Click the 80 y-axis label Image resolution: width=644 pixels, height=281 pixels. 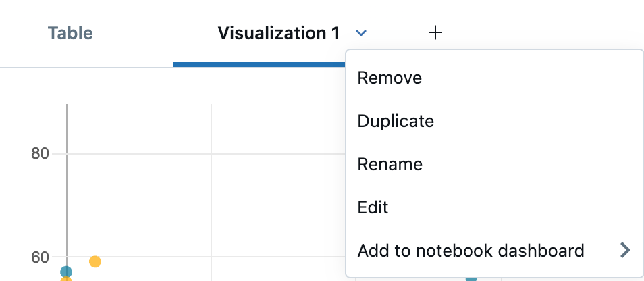click(41, 154)
